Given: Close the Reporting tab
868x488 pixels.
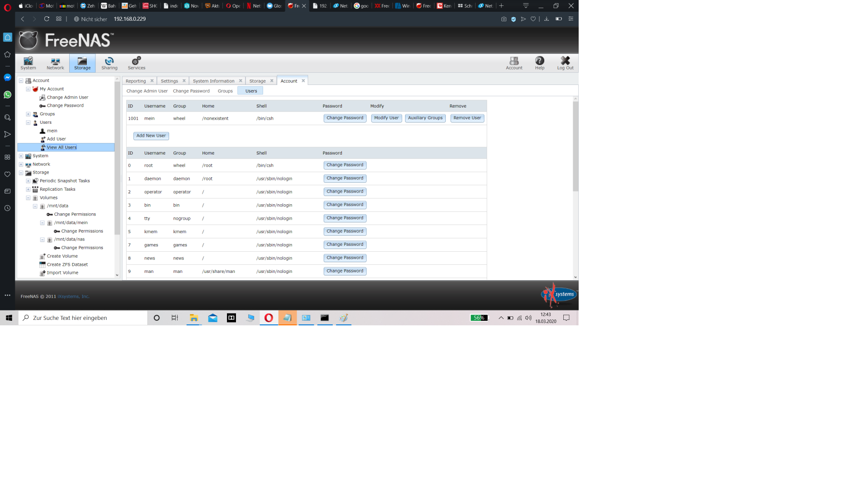Looking at the screenshot, I should [x=152, y=81].
